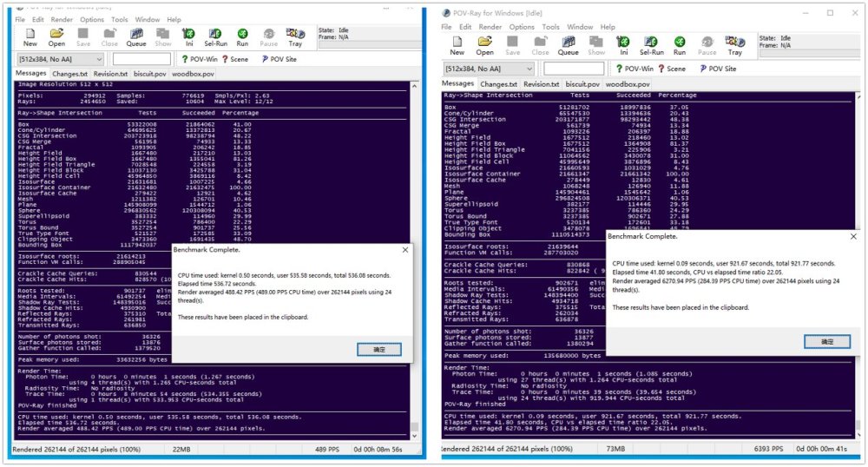The height and width of the screenshot is (467, 868).
Task: Open resolution dropdown in right window
Action: pos(489,69)
